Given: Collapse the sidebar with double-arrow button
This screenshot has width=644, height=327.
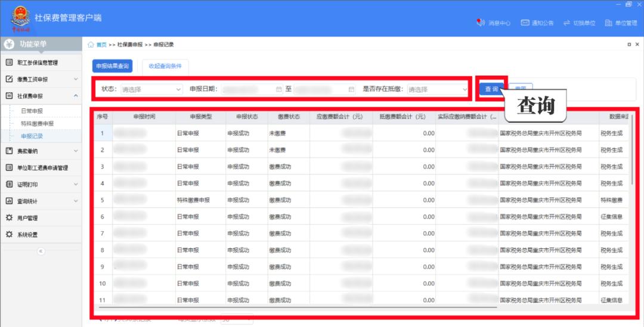Looking at the screenshot, I should [x=41, y=251].
